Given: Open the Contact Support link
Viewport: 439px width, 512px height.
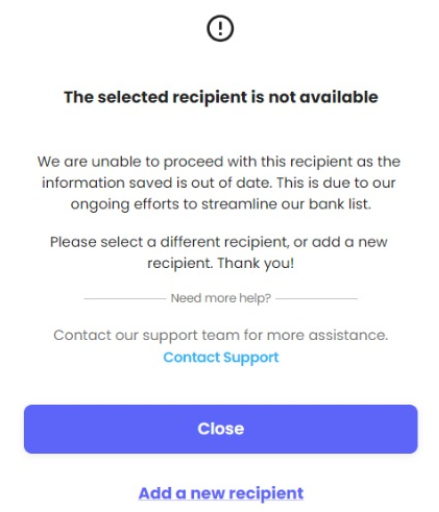Looking at the screenshot, I should [221, 358].
